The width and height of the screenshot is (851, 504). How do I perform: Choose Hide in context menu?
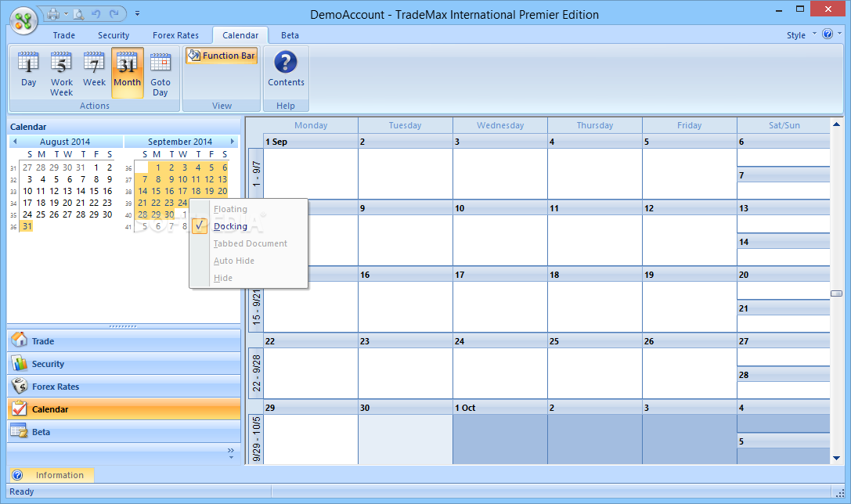(249, 279)
